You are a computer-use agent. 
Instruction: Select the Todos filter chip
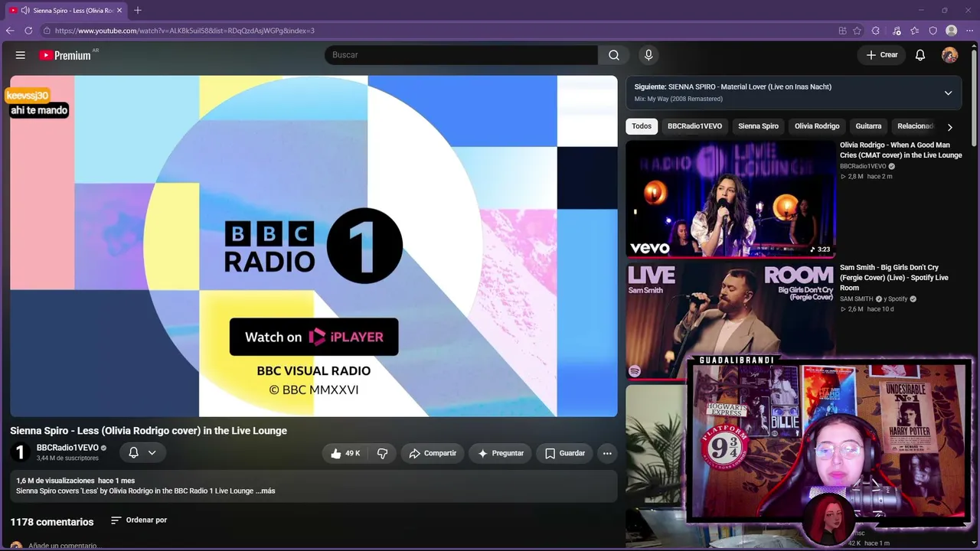tap(642, 126)
